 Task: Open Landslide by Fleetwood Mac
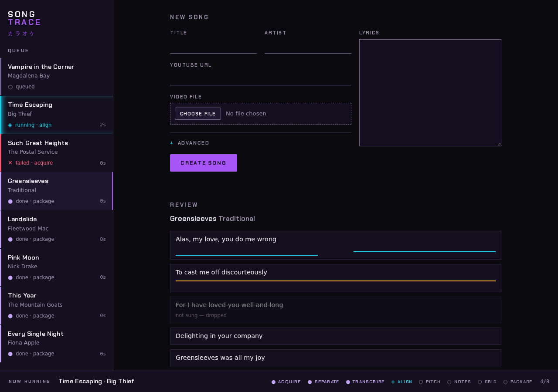57,230
